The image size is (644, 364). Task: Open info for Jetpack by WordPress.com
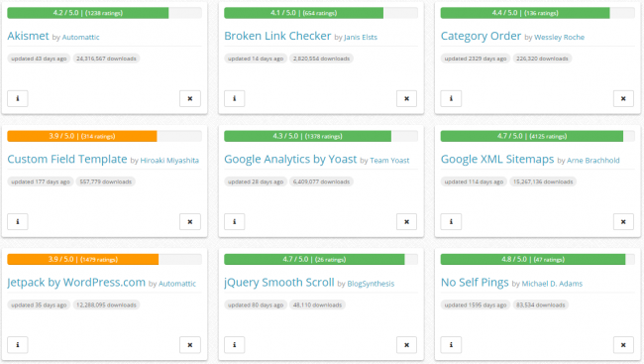(18, 345)
